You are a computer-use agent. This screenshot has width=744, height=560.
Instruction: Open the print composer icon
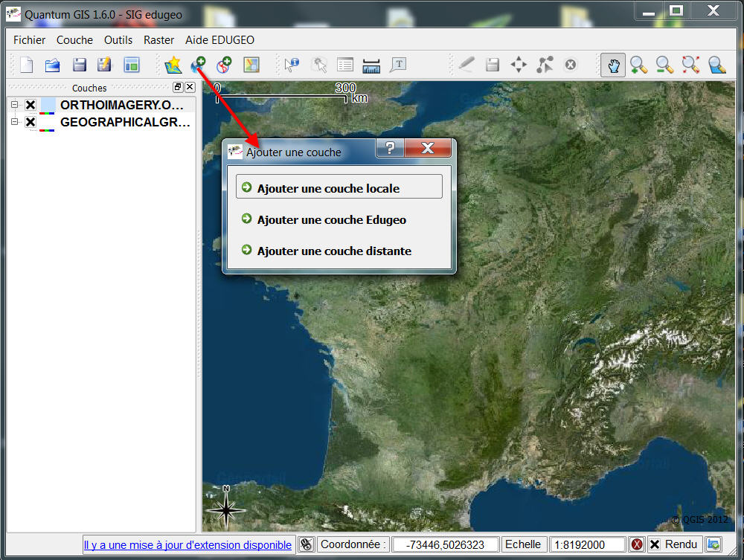tap(132, 65)
